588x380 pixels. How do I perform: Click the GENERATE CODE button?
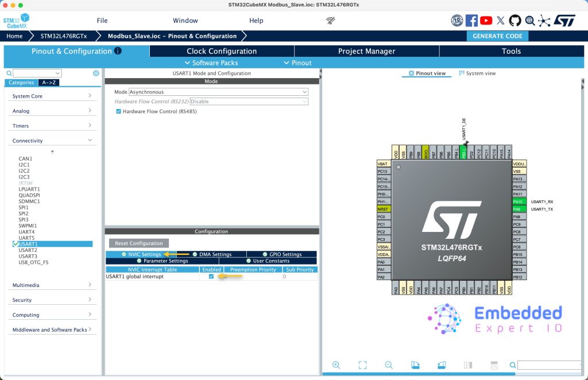tap(497, 36)
